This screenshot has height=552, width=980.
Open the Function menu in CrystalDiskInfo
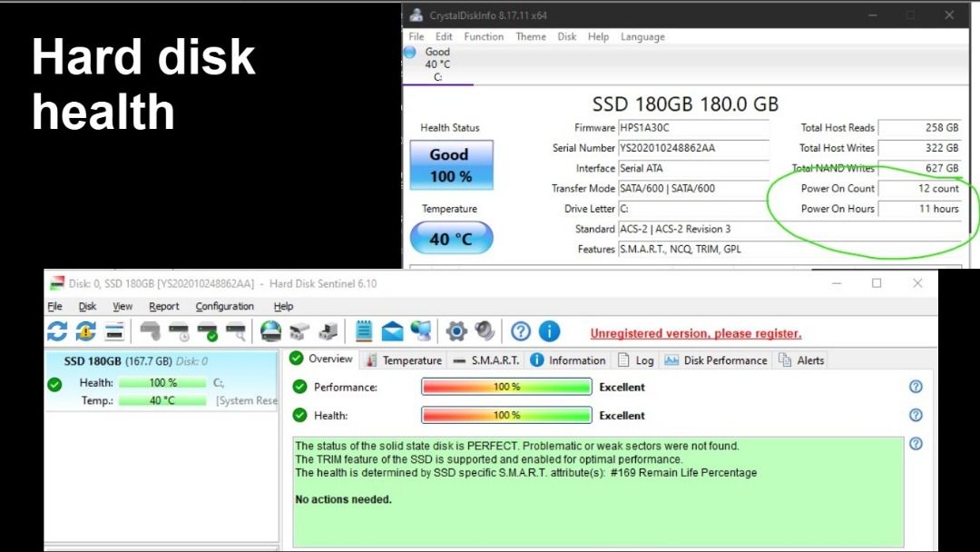pos(484,37)
